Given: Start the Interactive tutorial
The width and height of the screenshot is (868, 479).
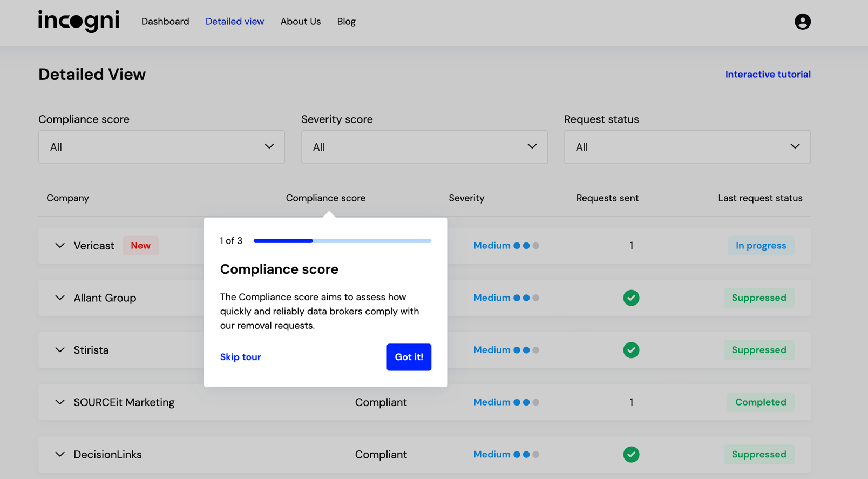Looking at the screenshot, I should (768, 75).
